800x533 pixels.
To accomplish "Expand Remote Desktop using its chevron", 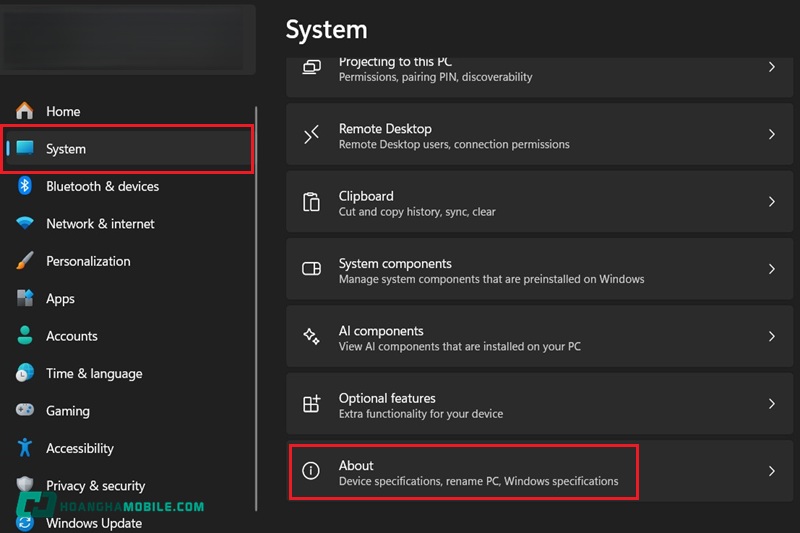I will click(x=771, y=134).
